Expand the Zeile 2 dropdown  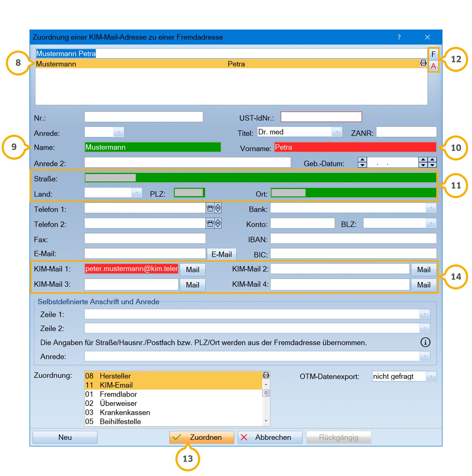[x=425, y=328]
